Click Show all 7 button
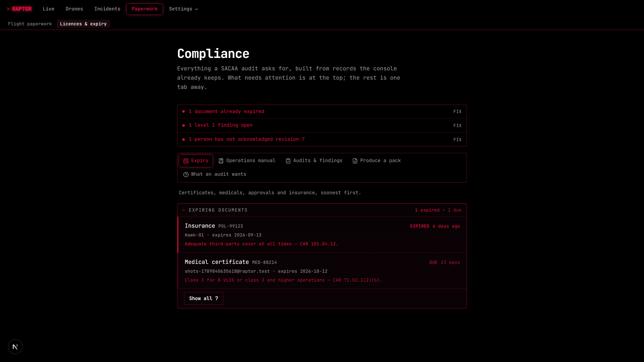The image size is (644, 362). (203, 298)
